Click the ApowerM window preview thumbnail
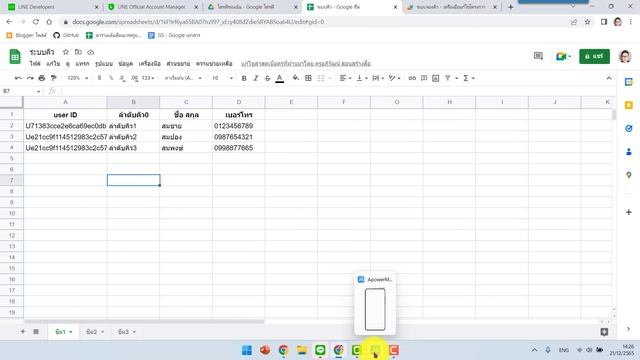The height and width of the screenshot is (360, 640). [x=375, y=309]
